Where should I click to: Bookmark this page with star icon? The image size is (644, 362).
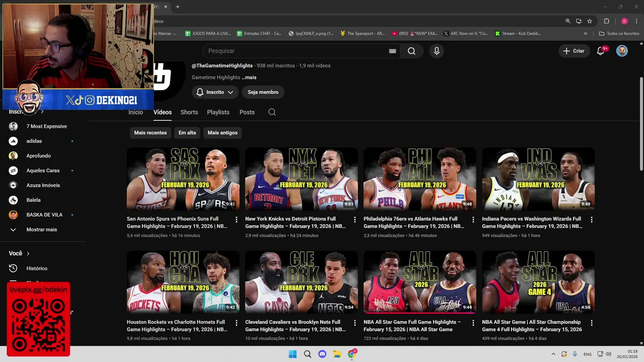[x=590, y=21]
